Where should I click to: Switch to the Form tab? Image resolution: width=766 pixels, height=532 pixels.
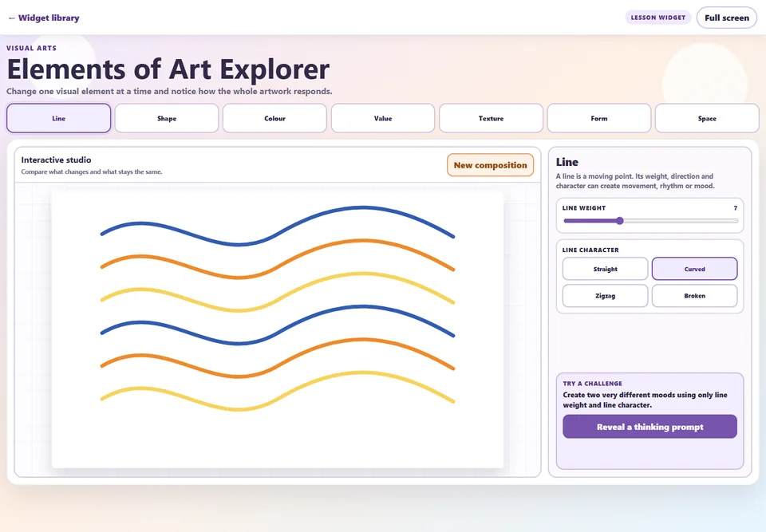(x=599, y=118)
